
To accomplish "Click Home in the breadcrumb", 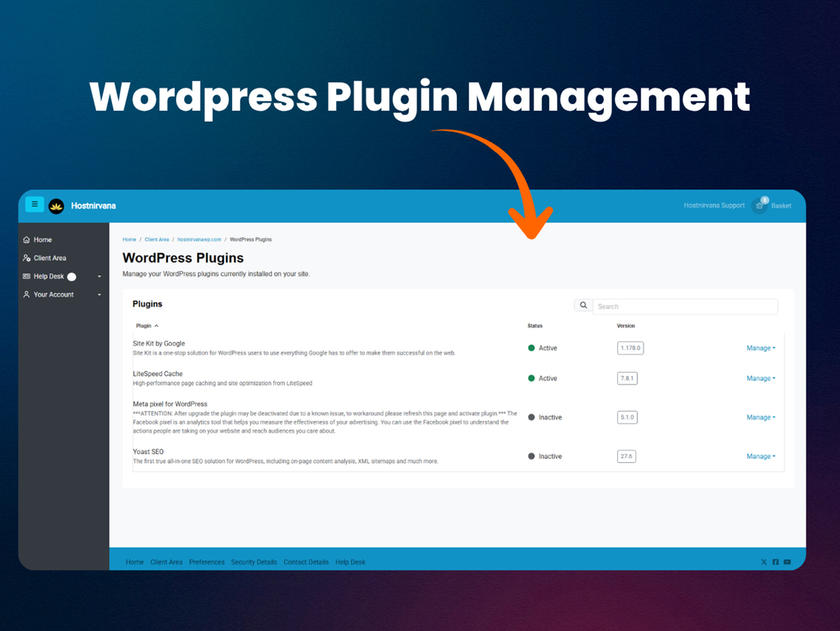I will (129, 239).
